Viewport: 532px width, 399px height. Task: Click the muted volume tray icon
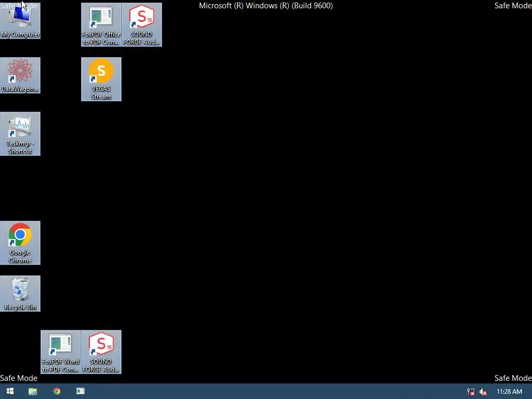pyautogui.click(x=483, y=392)
